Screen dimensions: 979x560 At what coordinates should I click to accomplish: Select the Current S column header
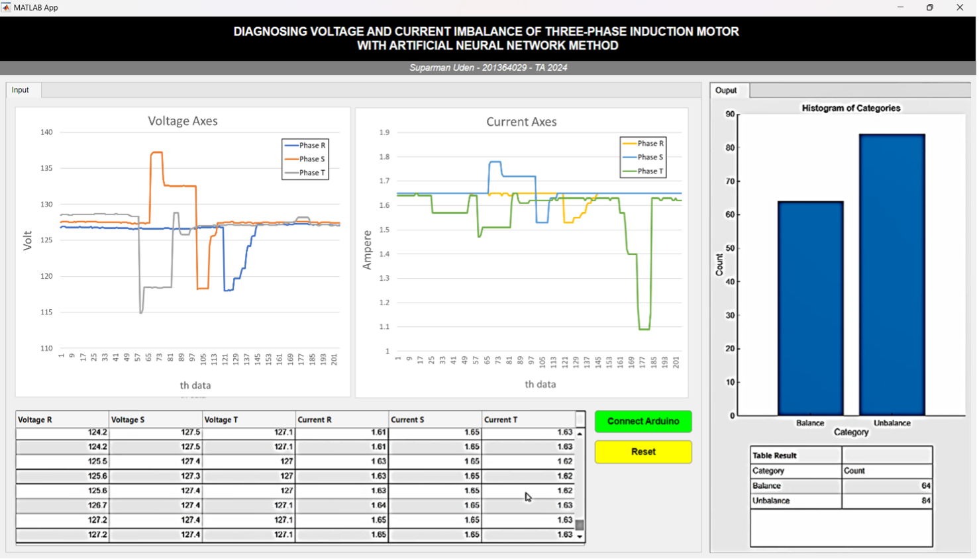(x=436, y=420)
